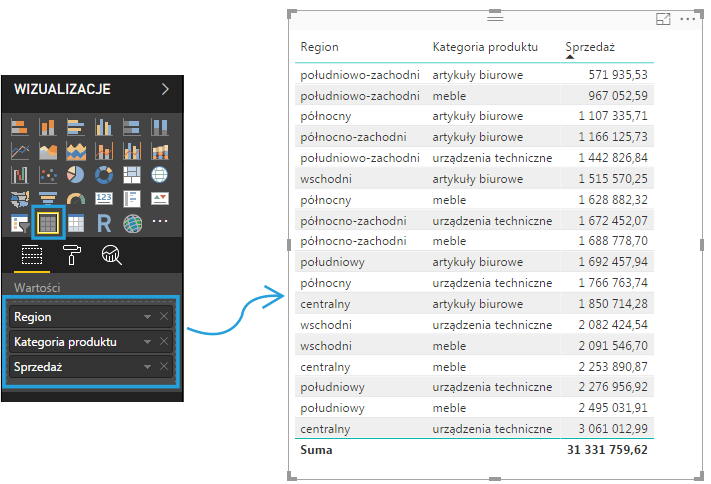Remove the Region field from values
This screenshot has height=484, width=711.
[x=164, y=316]
